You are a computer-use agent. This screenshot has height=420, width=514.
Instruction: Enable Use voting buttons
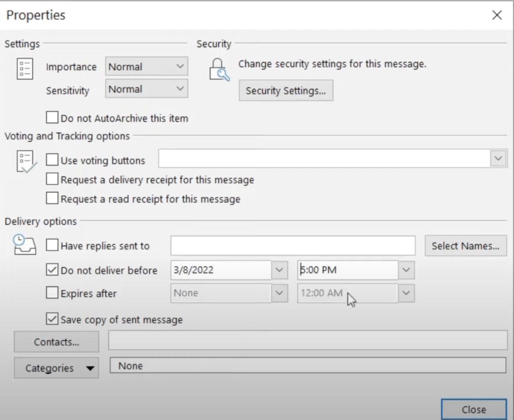click(52, 160)
